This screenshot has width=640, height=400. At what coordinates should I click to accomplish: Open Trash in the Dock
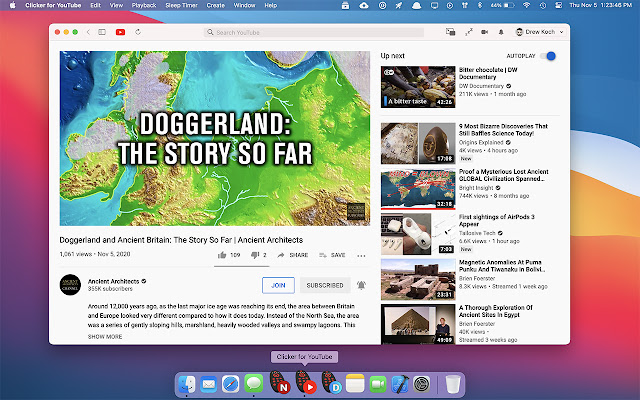(x=453, y=384)
